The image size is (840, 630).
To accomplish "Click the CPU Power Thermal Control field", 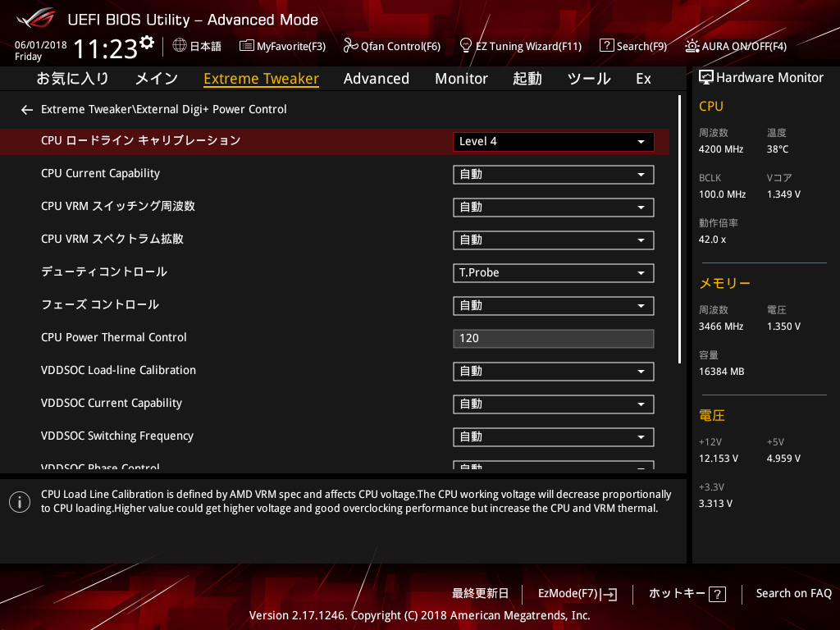I will coord(553,339).
